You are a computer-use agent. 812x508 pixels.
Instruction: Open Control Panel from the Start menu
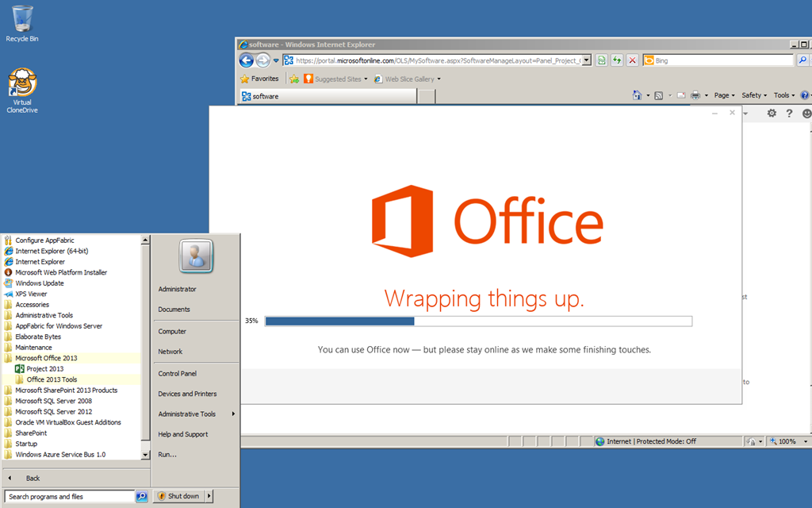[177, 373]
